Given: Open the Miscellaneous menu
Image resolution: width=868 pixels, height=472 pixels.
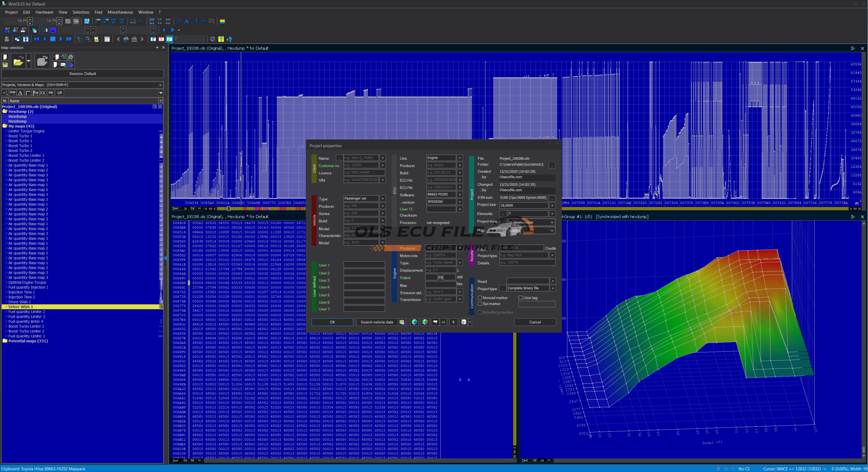Looking at the screenshot, I should coord(120,12).
